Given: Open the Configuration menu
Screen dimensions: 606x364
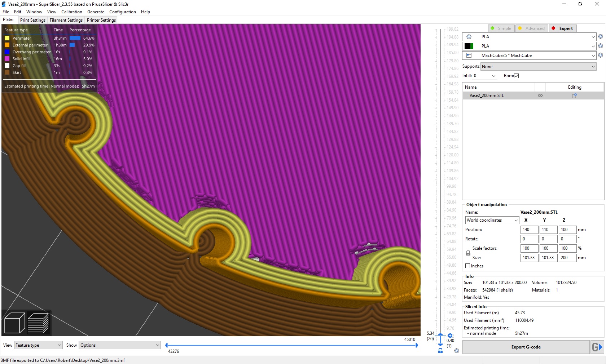Looking at the screenshot, I should pos(122,12).
